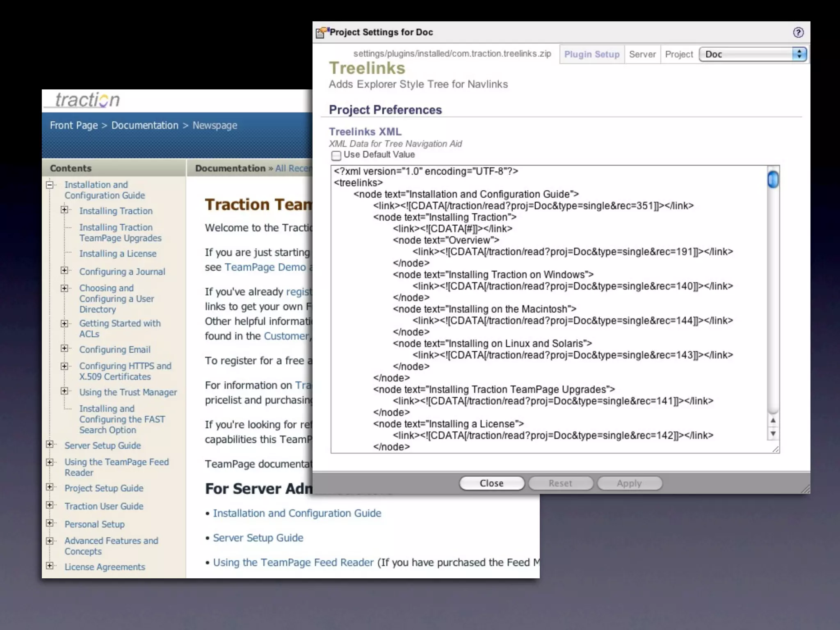This screenshot has width=840, height=630.
Task: Click the scrollbar down arrow
Action: pyautogui.click(x=773, y=434)
